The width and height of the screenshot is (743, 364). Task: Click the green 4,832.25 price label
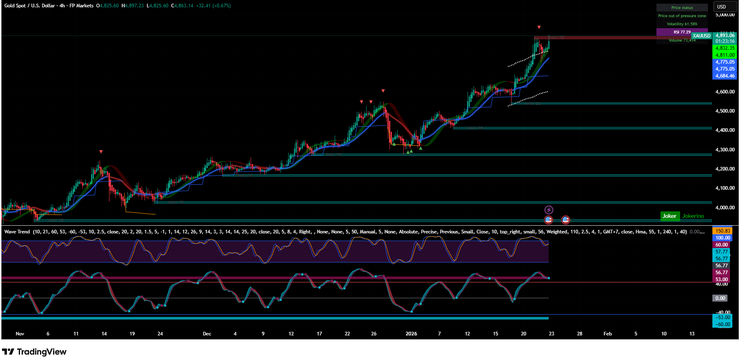pyautogui.click(x=725, y=48)
